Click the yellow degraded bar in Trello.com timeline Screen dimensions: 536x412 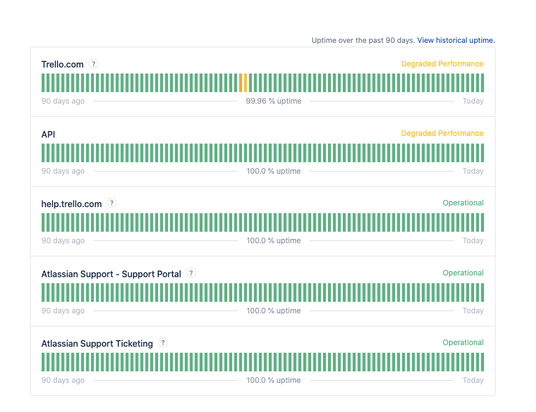tap(245, 83)
